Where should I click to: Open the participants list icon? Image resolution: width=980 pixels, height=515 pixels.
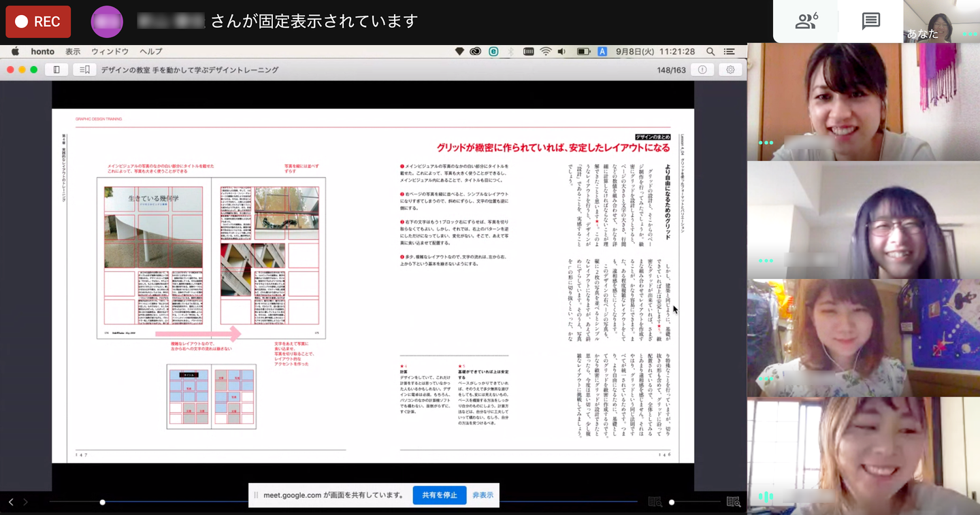(x=806, y=22)
